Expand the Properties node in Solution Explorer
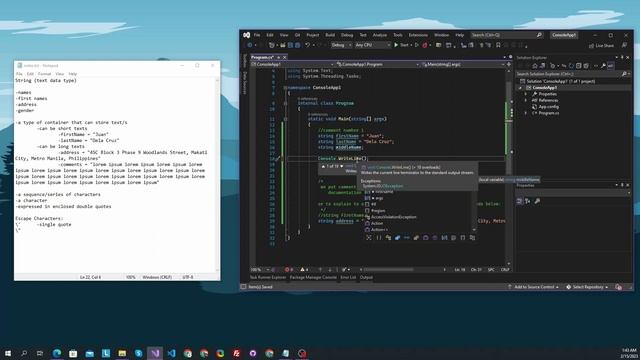This screenshot has width=640, height=360. point(526,94)
